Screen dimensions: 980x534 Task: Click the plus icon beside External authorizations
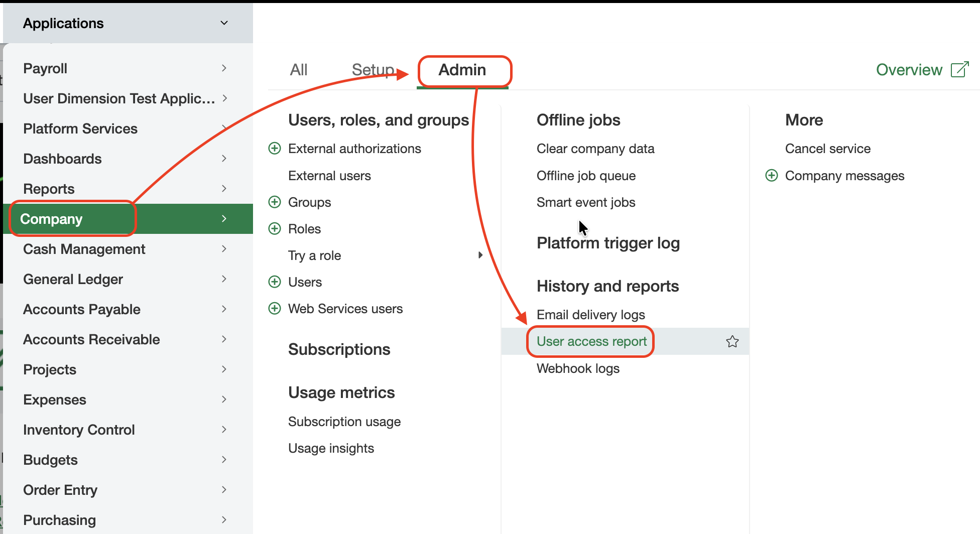point(275,149)
